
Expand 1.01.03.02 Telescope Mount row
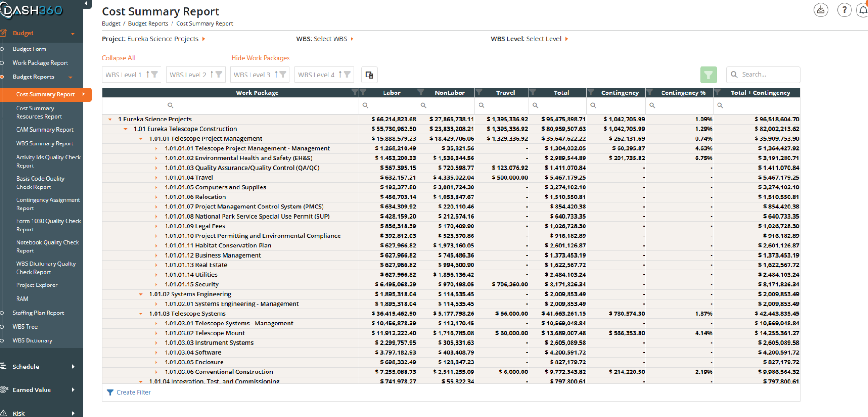156,333
